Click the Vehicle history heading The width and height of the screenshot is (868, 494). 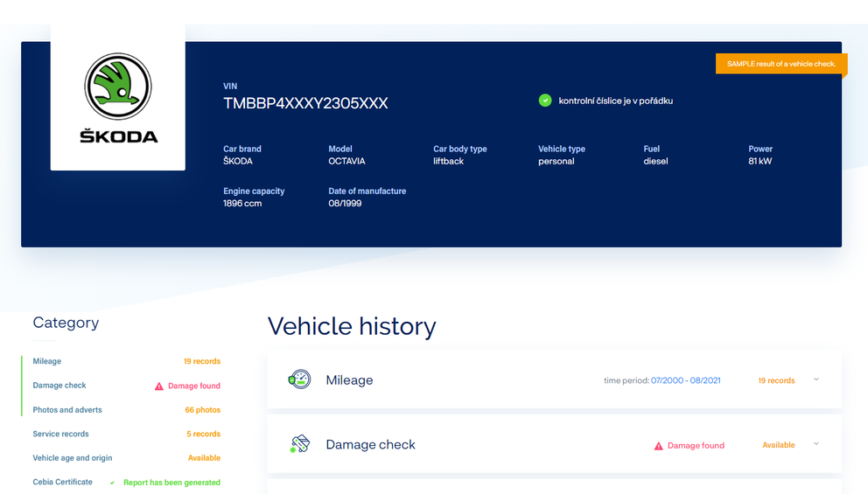[352, 326]
